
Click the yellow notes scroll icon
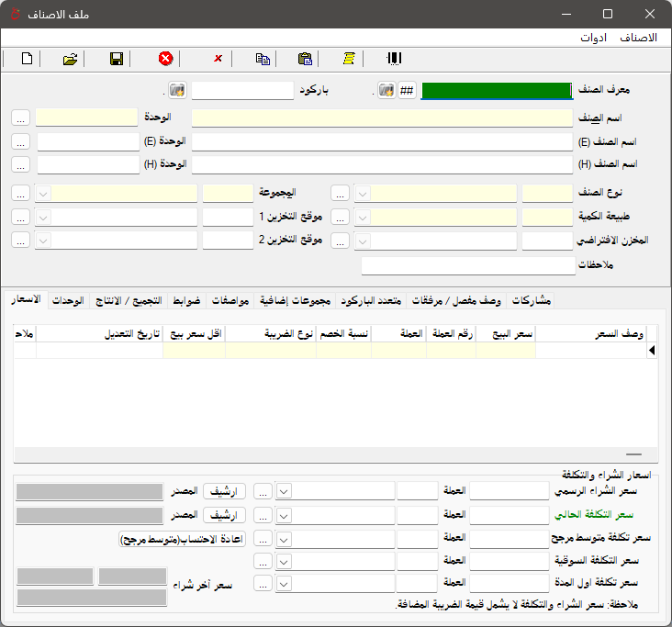pos(349,58)
